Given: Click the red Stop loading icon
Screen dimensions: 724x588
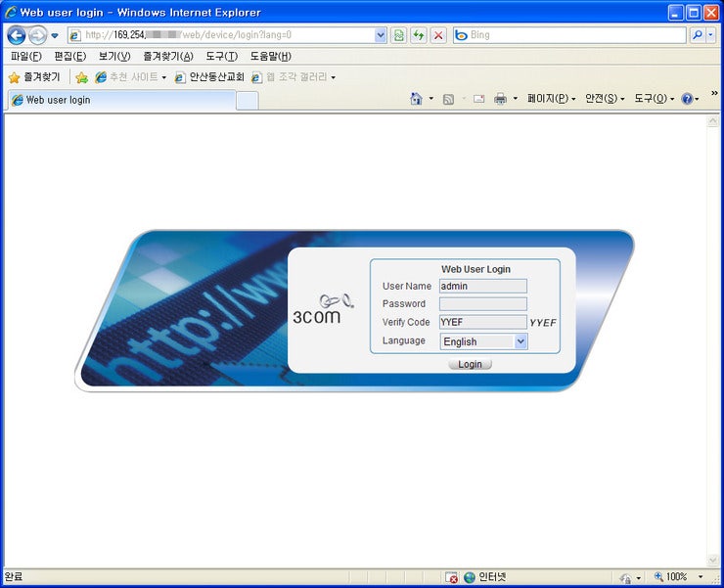Looking at the screenshot, I should coord(438,35).
